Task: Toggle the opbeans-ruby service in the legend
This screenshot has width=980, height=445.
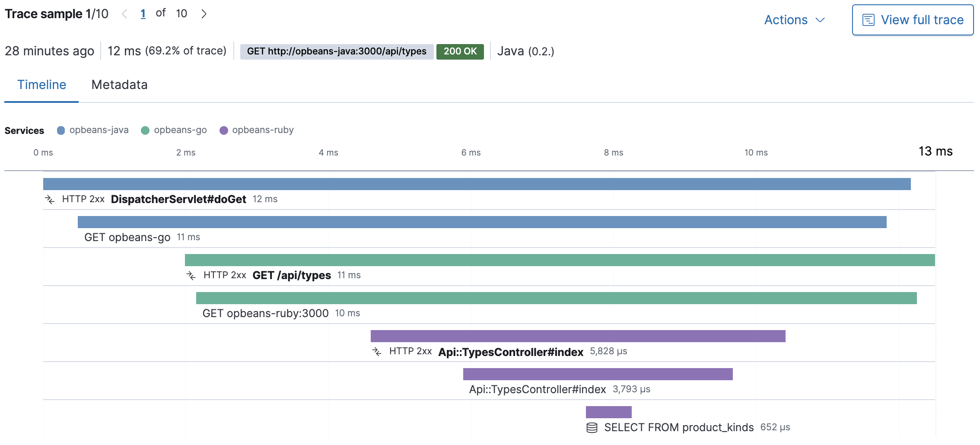Action: click(x=257, y=130)
